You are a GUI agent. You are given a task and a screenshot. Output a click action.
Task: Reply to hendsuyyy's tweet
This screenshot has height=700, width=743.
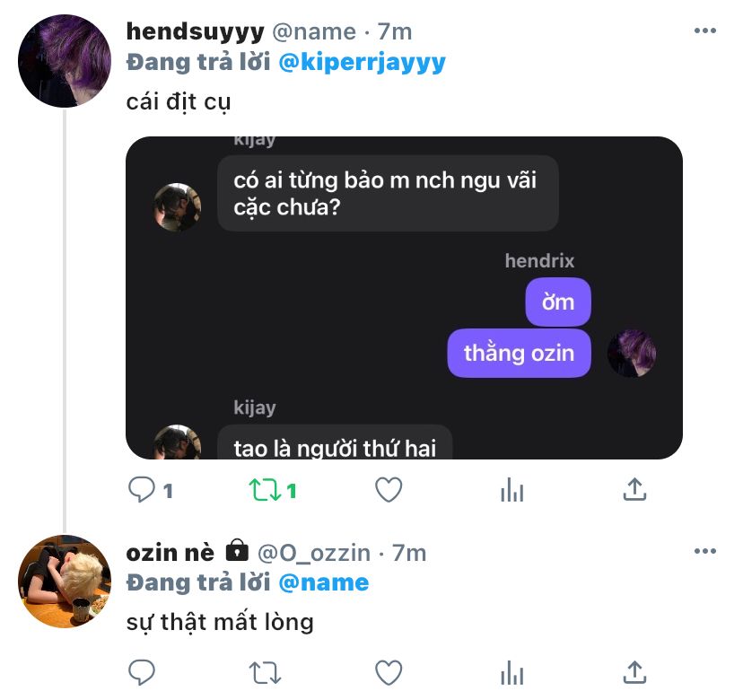point(142,490)
